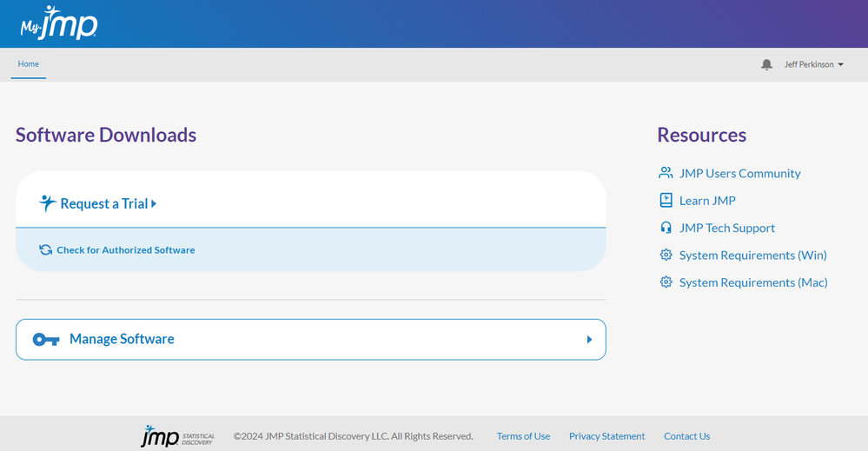The height and width of the screenshot is (451, 868).
Task: Click the people icon for JMP Users Community
Action: pyautogui.click(x=666, y=173)
